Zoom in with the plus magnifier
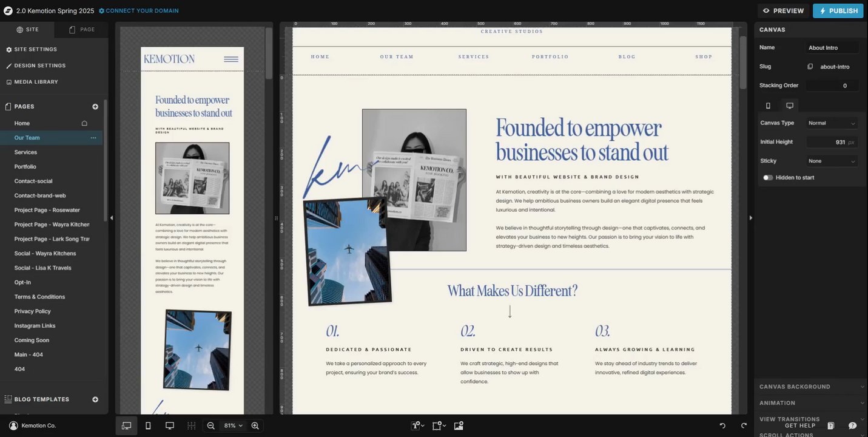The height and width of the screenshot is (437, 868). 255,425
